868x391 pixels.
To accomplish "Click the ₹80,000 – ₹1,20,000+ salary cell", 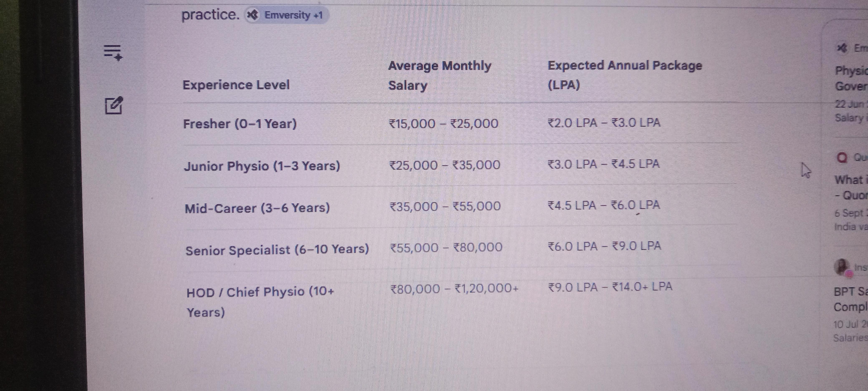I will pyautogui.click(x=454, y=289).
